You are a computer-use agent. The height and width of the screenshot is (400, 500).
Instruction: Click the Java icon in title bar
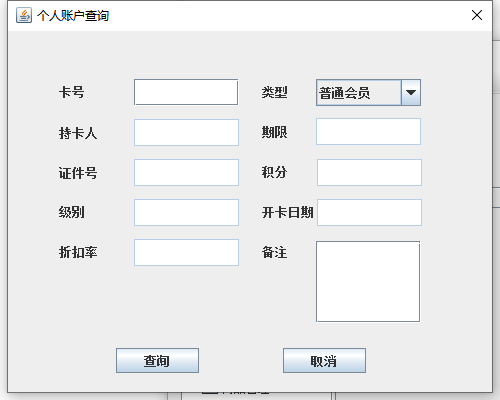(24, 15)
